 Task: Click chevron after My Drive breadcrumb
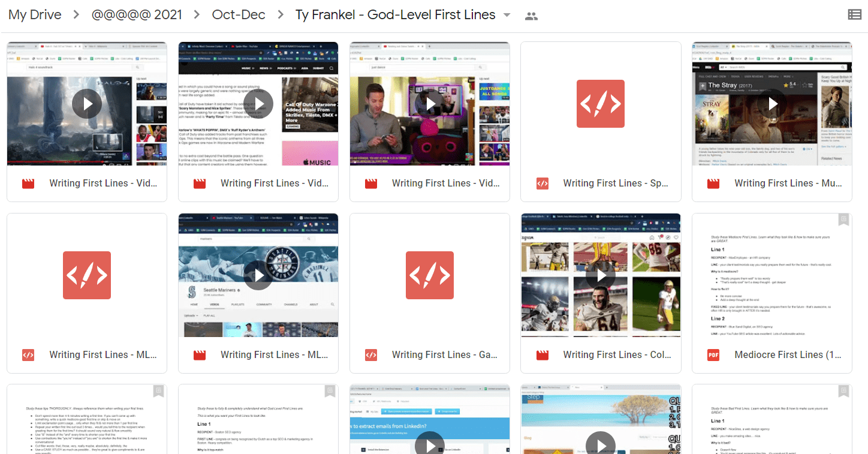coord(76,15)
